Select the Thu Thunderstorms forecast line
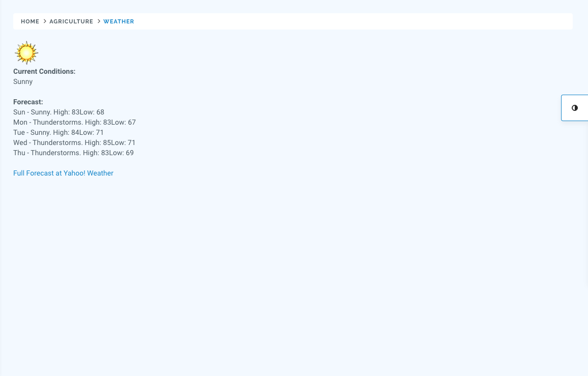Image resolution: width=588 pixels, height=376 pixels. pos(73,152)
